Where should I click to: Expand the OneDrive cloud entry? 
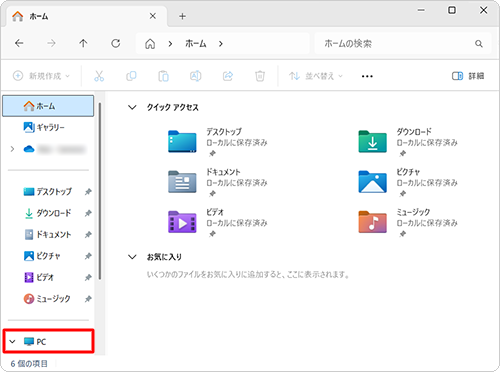(x=12, y=149)
